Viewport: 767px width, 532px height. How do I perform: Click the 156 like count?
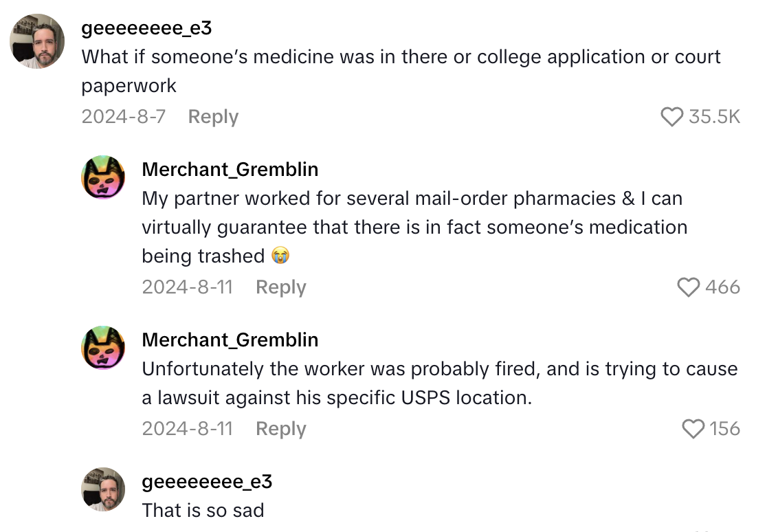(724, 429)
